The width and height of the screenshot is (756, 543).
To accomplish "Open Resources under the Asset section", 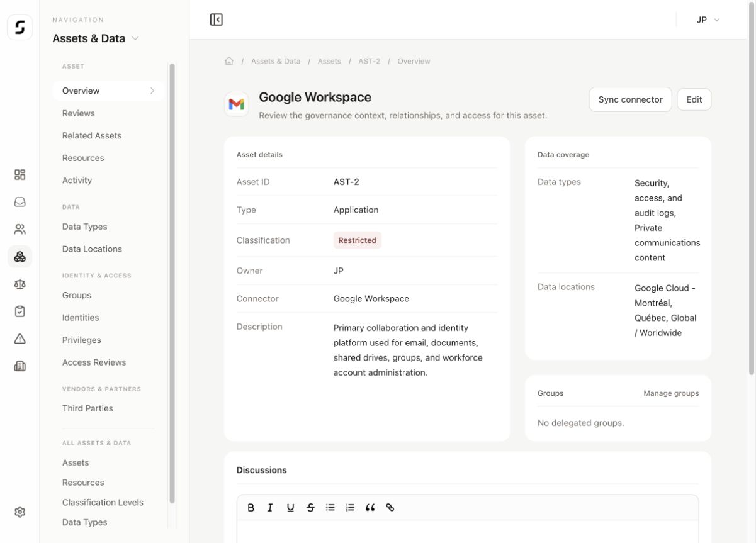I will click(x=83, y=158).
